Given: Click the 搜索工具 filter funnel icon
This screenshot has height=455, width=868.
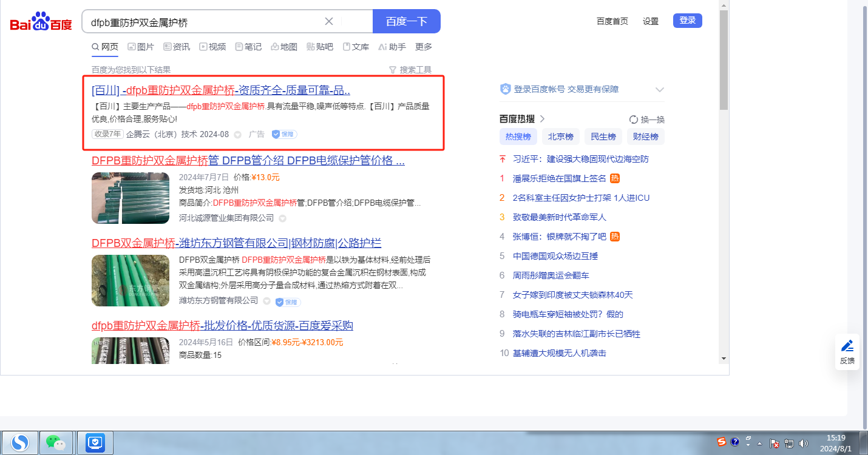Looking at the screenshot, I should pos(392,70).
